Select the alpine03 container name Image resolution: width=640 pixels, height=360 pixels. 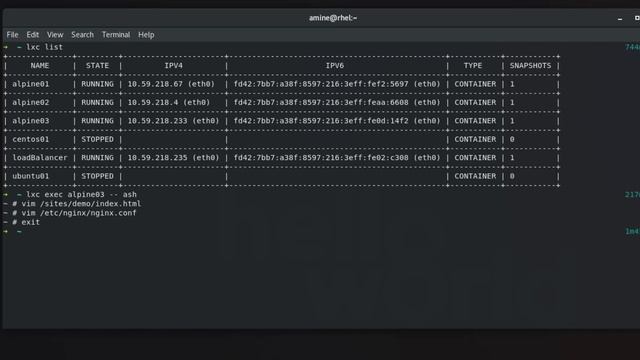click(31, 121)
